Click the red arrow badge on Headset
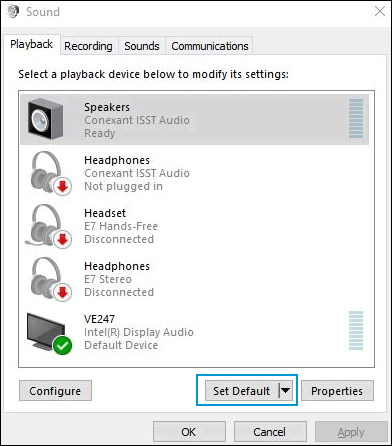The height and width of the screenshot is (446, 392). tap(62, 239)
